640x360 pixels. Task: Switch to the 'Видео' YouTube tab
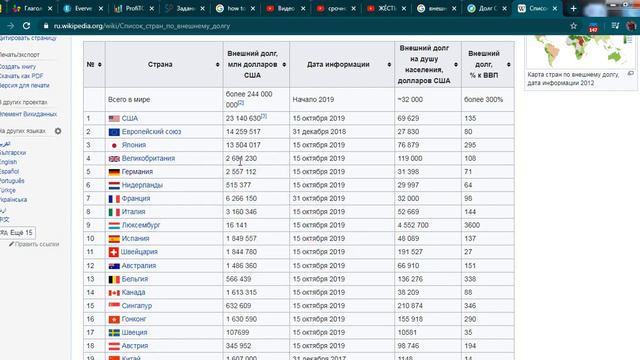pyautogui.click(x=285, y=8)
